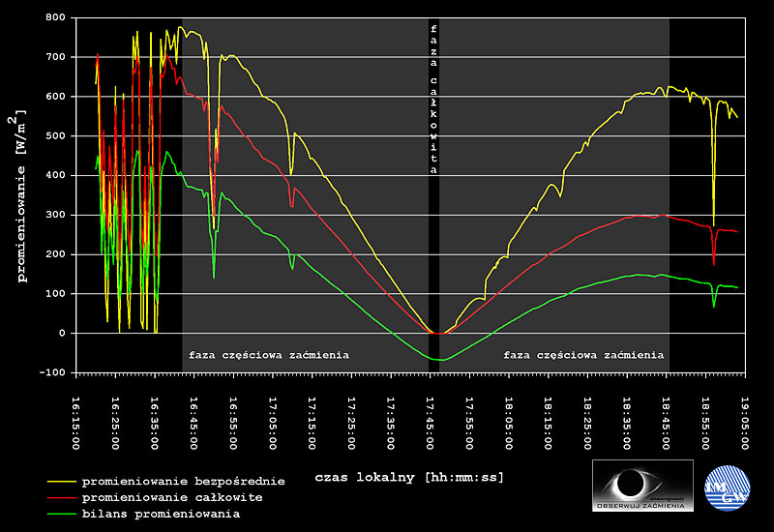Click the blue IMGW globe logo
The image size is (774, 532).
[x=728, y=488]
